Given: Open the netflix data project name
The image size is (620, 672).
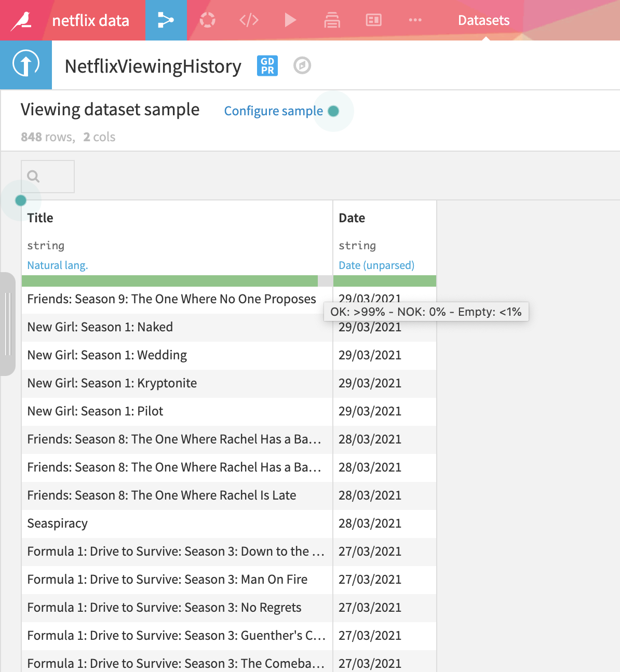Looking at the screenshot, I should pos(91,20).
